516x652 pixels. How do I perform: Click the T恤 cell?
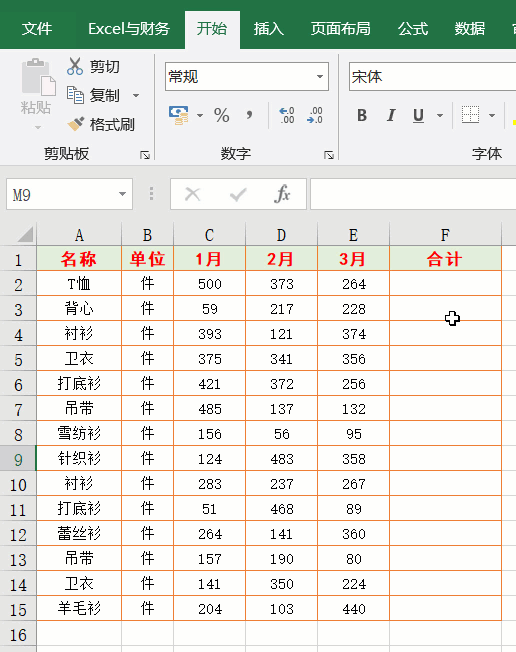coord(79,284)
